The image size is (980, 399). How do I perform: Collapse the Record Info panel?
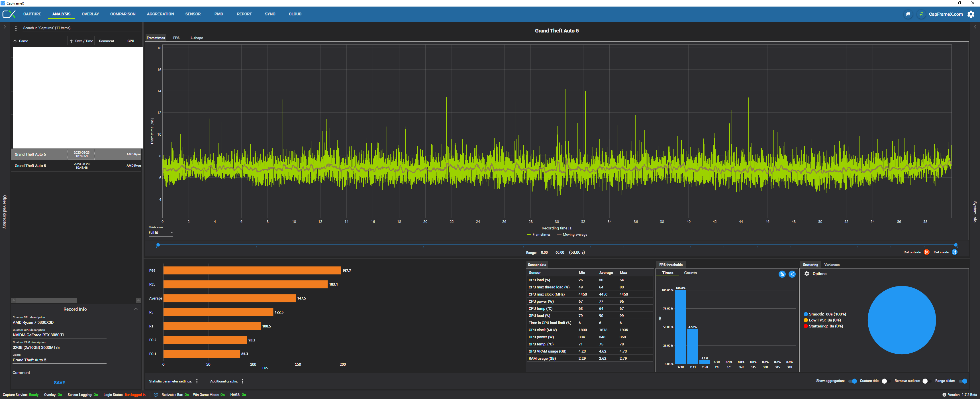[136, 309]
